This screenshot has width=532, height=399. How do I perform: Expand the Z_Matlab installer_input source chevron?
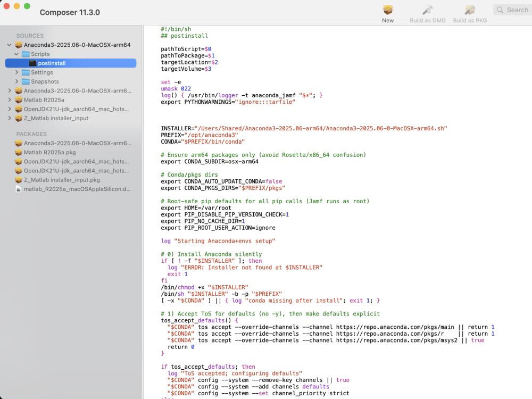pos(10,118)
